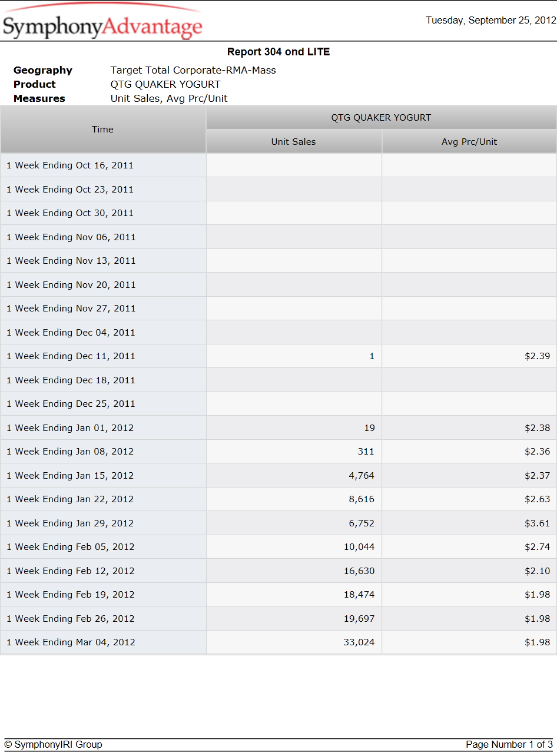The image size is (557, 756).
Task: Select row 1 Week Ending Oct 23, 2011
Action: (278, 190)
